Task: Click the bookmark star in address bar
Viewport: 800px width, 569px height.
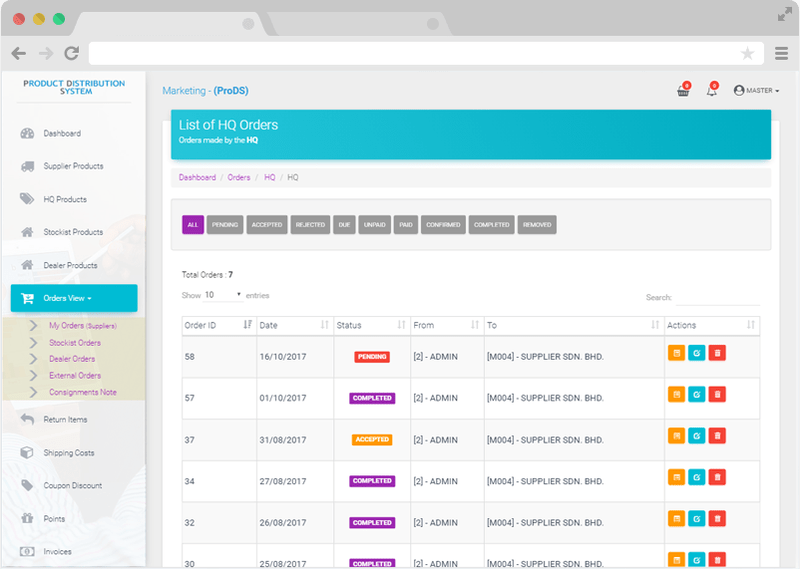Action: click(x=747, y=53)
